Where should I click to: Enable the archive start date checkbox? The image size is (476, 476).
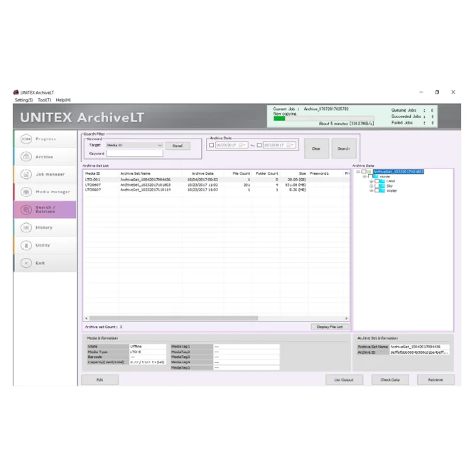pos(211,145)
